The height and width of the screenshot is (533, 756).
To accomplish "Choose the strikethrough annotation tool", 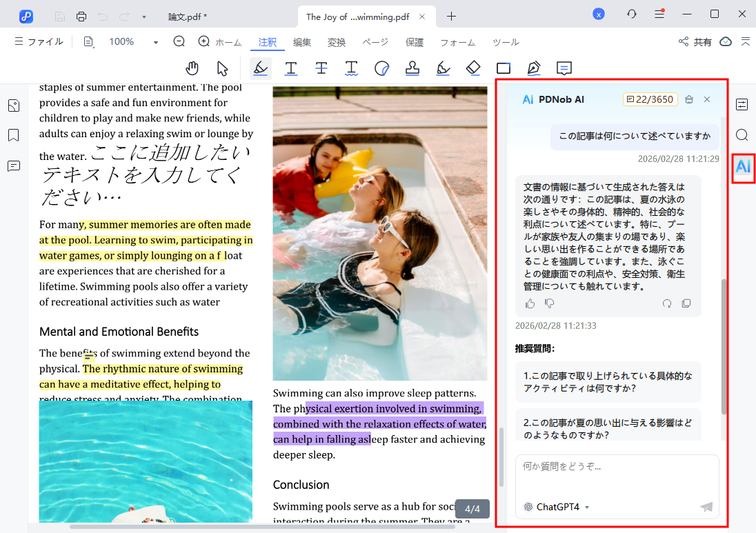I will (321, 68).
